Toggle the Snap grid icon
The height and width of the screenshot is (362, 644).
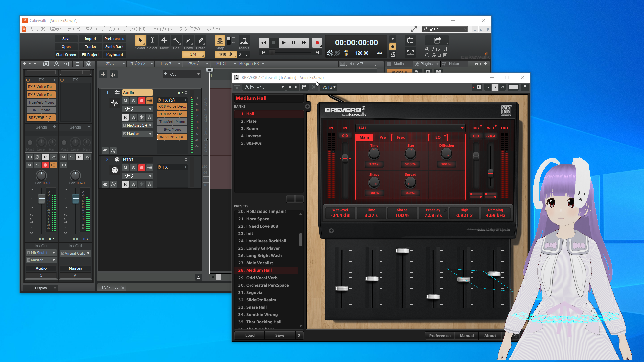pyautogui.click(x=220, y=41)
